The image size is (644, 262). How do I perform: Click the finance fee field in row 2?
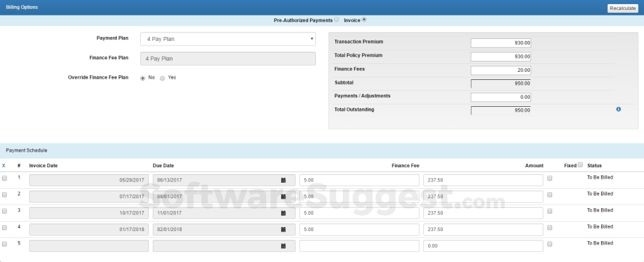point(360,197)
